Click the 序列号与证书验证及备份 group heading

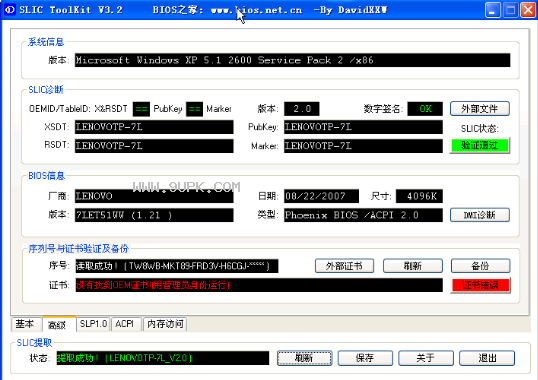pyautogui.click(x=78, y=248)
